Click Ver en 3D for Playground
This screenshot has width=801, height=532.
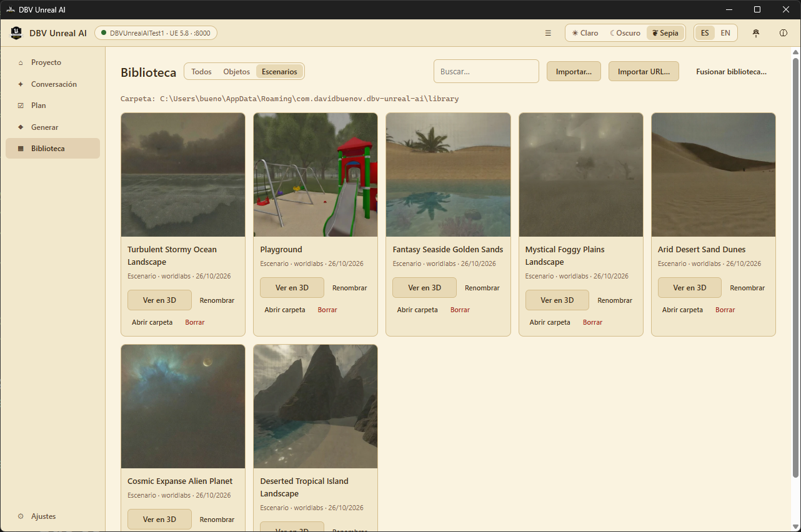pos(292,288)
